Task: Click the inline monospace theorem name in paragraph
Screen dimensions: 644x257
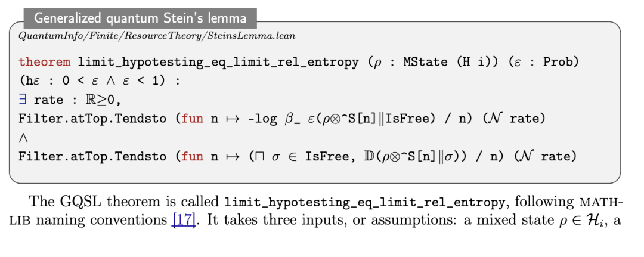Action: 364,202
